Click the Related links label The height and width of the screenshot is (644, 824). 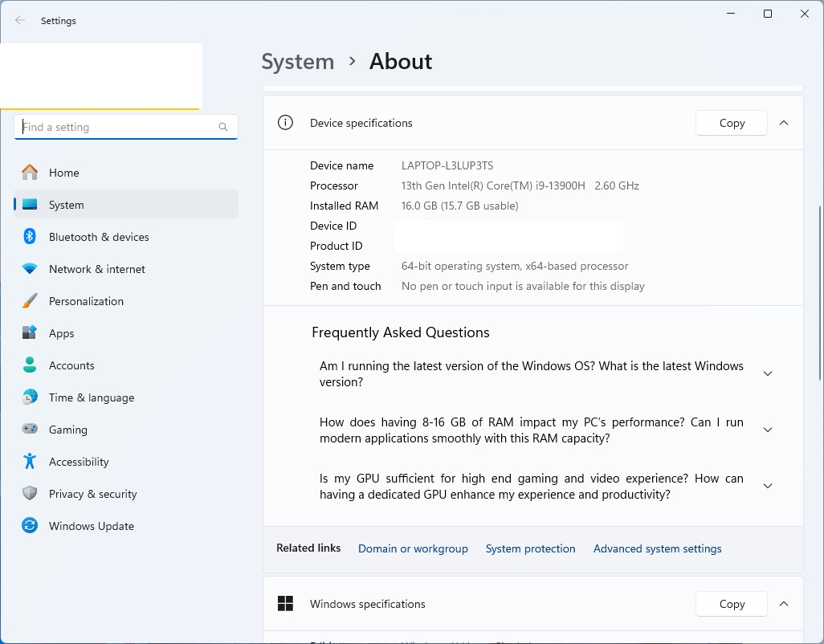(308, 548)
